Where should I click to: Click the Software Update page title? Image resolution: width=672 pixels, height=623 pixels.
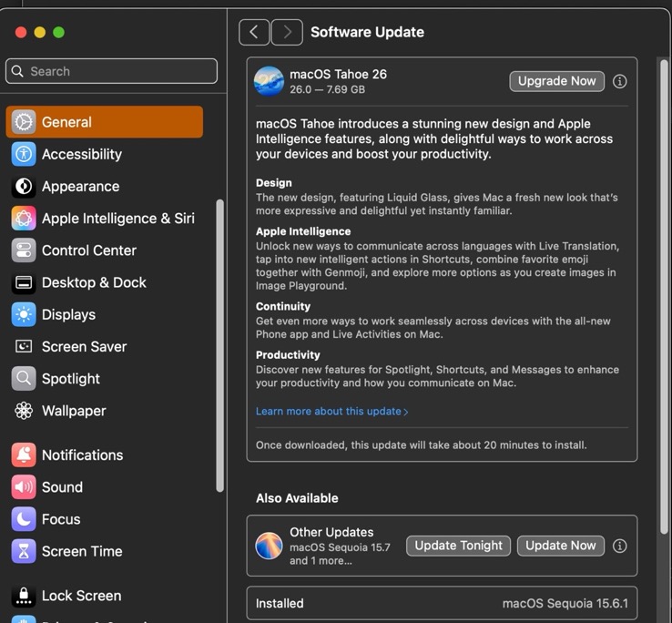367,32
